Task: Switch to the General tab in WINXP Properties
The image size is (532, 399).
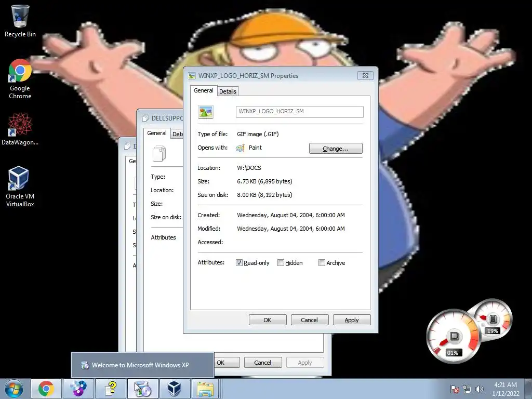Action: click(x=204, y=90)
